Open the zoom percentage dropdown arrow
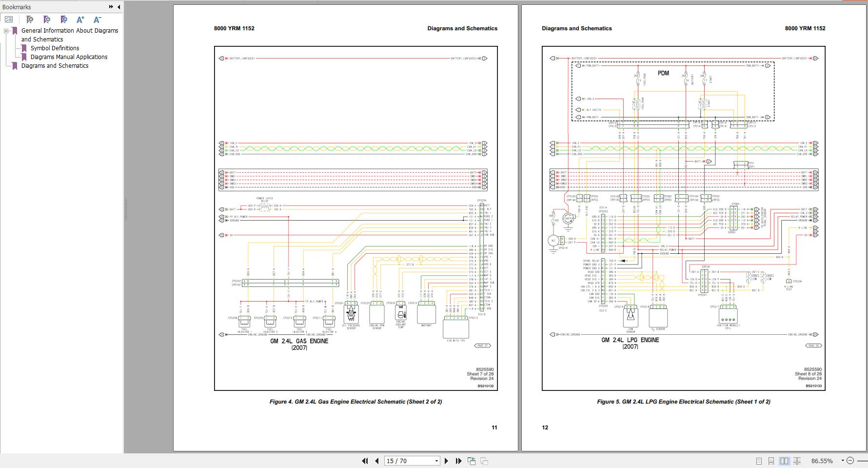868x468 pixels. point(842,461)
